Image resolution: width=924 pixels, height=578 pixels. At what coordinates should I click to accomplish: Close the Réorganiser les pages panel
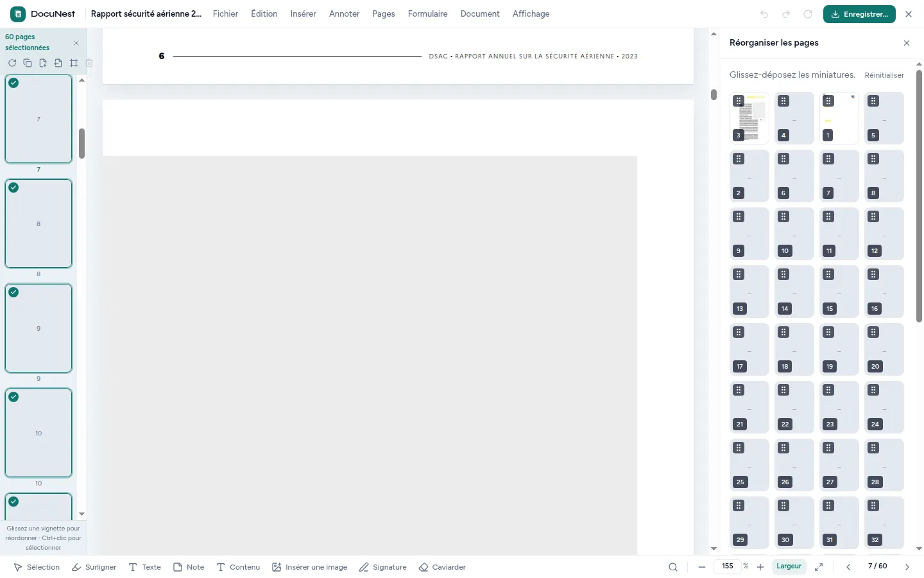point(907,43)
